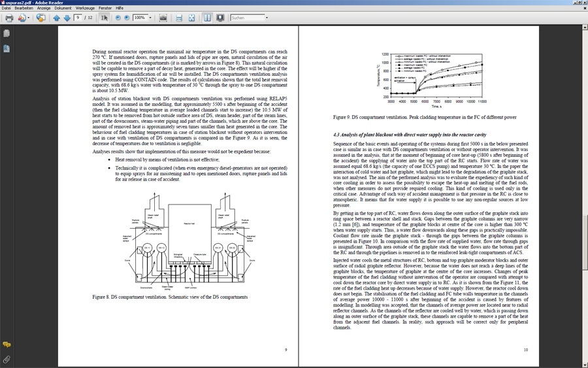Zoom in with the plus button
This screenshot has width=588, height=368.
pos(127,18)
